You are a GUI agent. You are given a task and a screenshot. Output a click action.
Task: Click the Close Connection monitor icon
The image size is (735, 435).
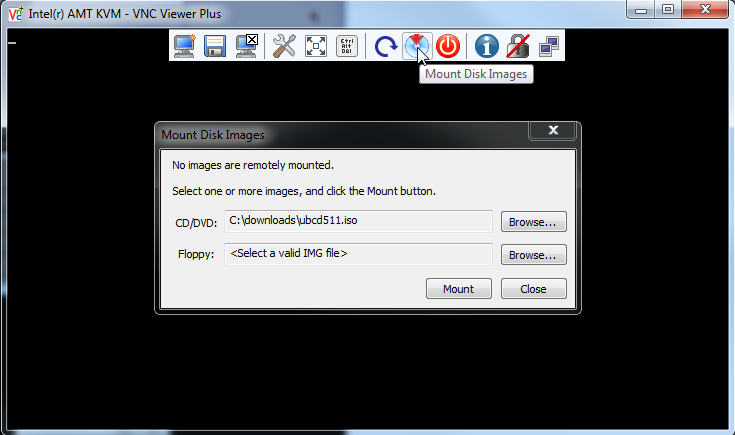pyautogui.click(x=246, y=46)
